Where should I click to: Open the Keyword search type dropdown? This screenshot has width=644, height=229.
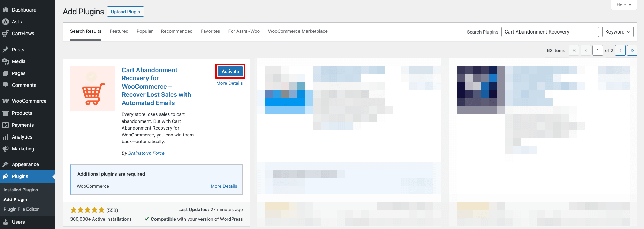(618, 32)
